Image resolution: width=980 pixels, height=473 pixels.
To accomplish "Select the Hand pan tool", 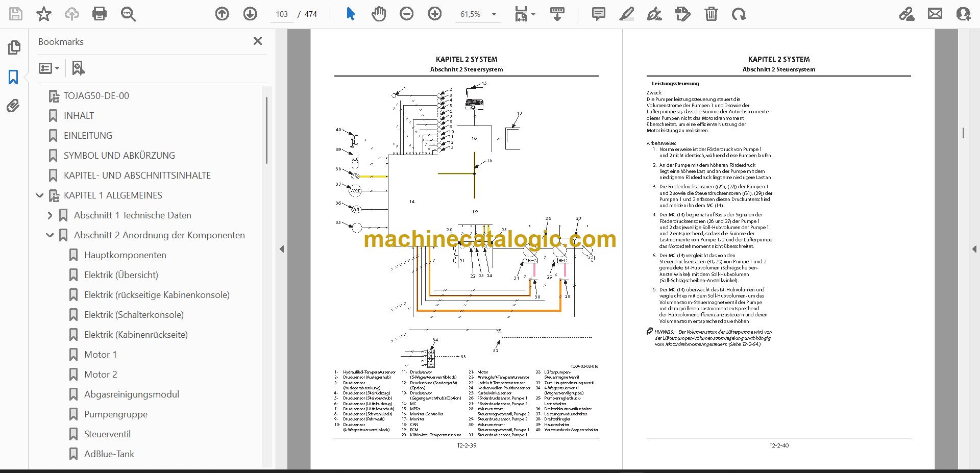I will (x=379, y=14).
